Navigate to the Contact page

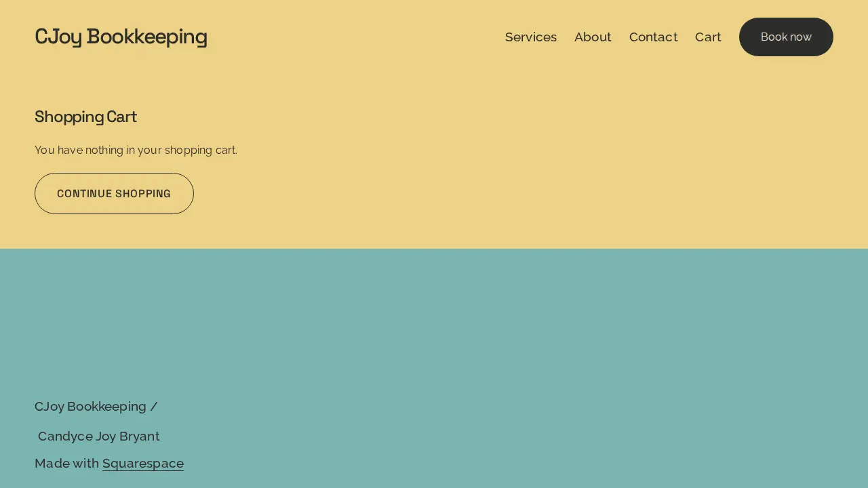[x=653, y=37]
